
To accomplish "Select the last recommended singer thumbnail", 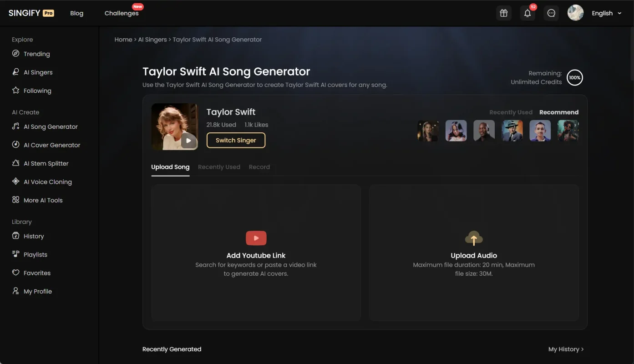I will click(568, 131).
